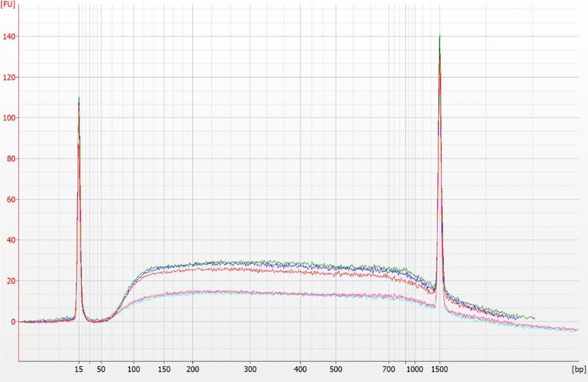Viewport: 588px width, 382px height.
Task: Select the 300 bp x-axis label
Action: coord(249,369)
